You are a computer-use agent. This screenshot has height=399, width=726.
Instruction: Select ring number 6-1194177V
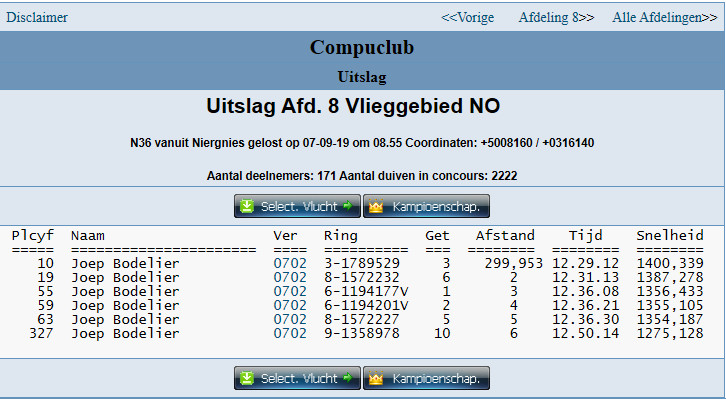coord(366,291)
